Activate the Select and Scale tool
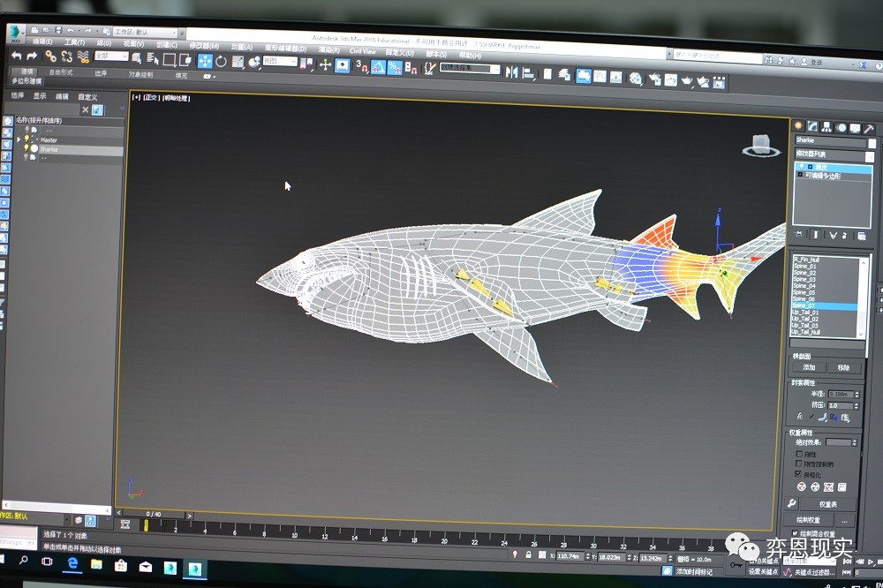Screen dimensions: 883x588 (238, 62)
